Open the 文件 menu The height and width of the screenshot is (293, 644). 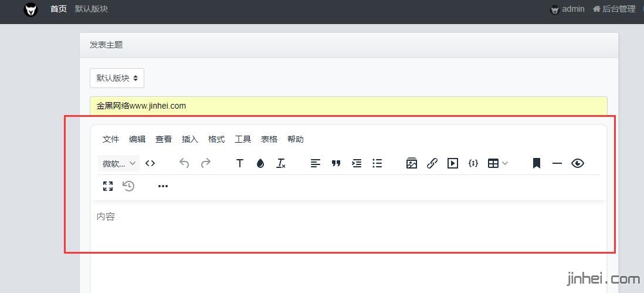(x=110, y=139)
